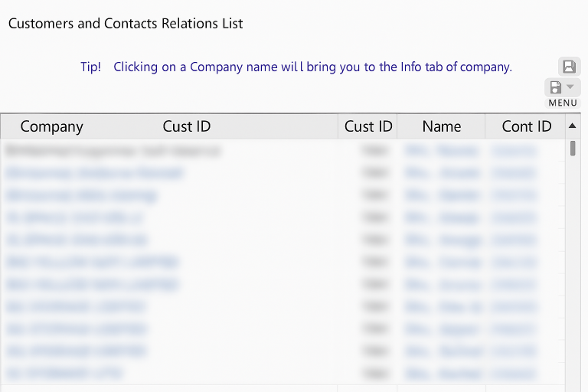Open the MENU label button
Image resolution: width=588 pixels, height=392 pixels.
[563, 103]
